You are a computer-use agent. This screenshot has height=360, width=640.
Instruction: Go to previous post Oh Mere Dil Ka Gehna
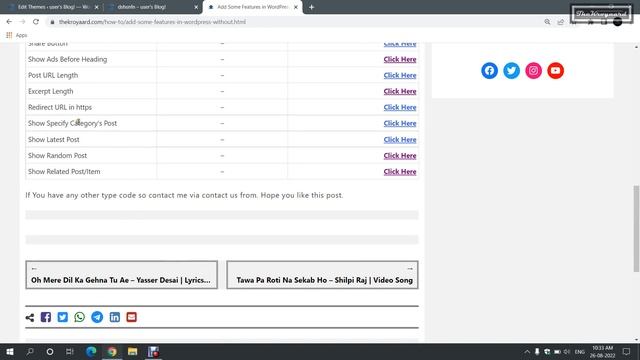[121, 275]
